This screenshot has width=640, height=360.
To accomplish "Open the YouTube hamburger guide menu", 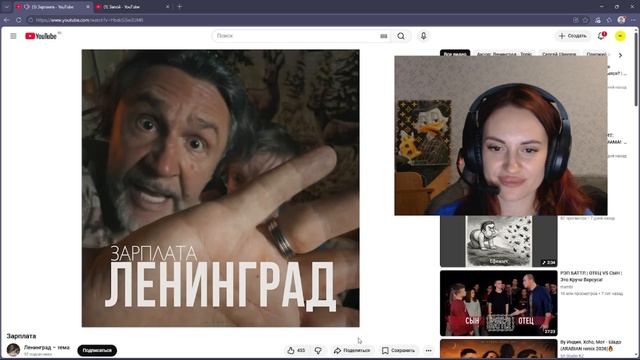I will tap(13, 36).
